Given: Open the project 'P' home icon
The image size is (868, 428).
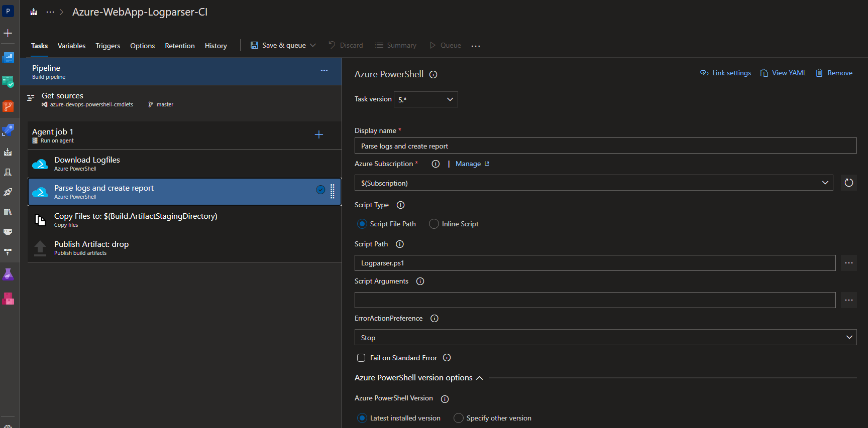Looking at the screenshot, I should pyautogui.click(x=8, y=11).
